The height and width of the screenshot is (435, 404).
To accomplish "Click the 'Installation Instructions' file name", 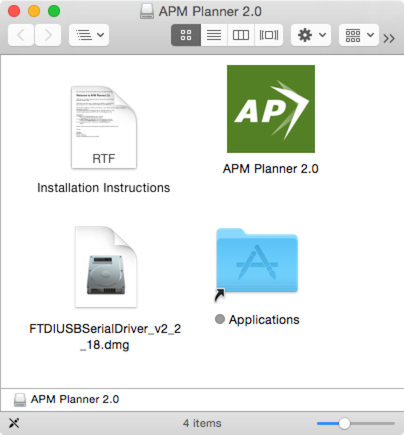I will [x=104, y=188].
